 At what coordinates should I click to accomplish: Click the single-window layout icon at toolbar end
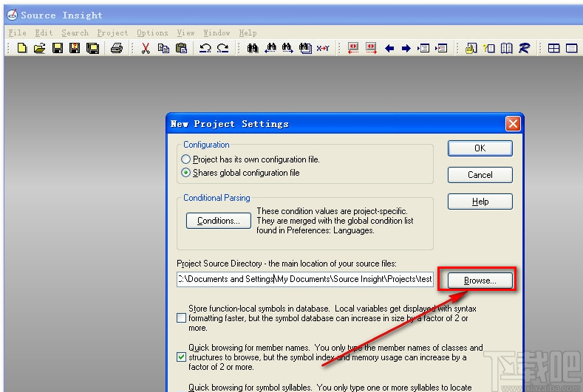tap(571, 48)
